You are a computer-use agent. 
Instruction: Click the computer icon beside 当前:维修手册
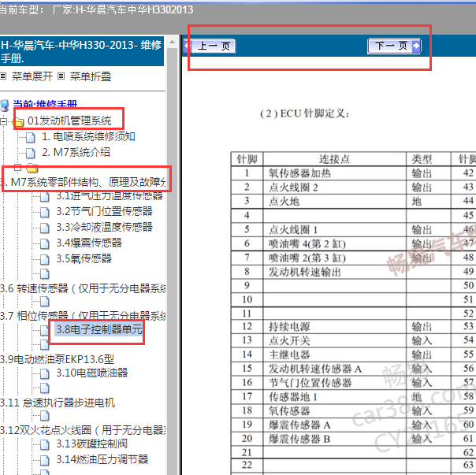click(x=6, y=105)
